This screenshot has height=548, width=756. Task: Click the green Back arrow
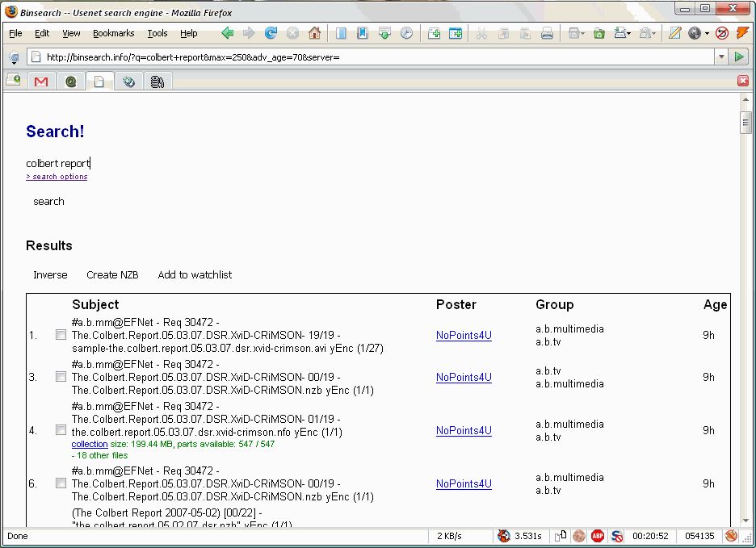[x=228, y=33]
